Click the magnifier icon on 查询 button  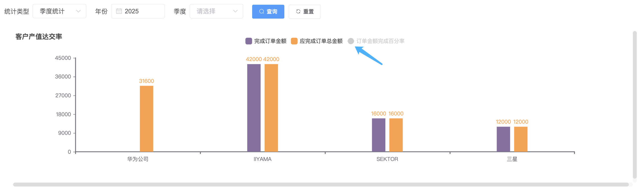[262, 11]
